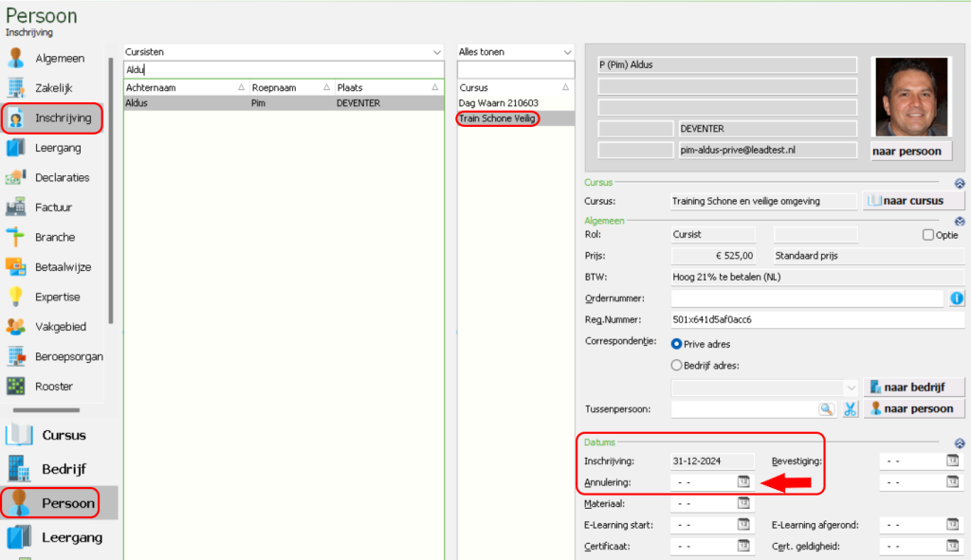The height and width of the screenshot is (560, 971).
Task: Open the Factuur sidebar item
Action: pyautogui.click(x=53, y=208)
